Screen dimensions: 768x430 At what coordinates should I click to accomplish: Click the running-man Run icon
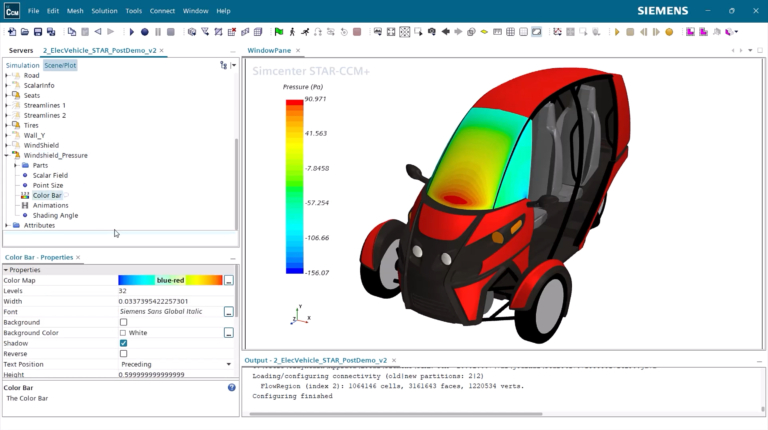(x=305, y=32)
